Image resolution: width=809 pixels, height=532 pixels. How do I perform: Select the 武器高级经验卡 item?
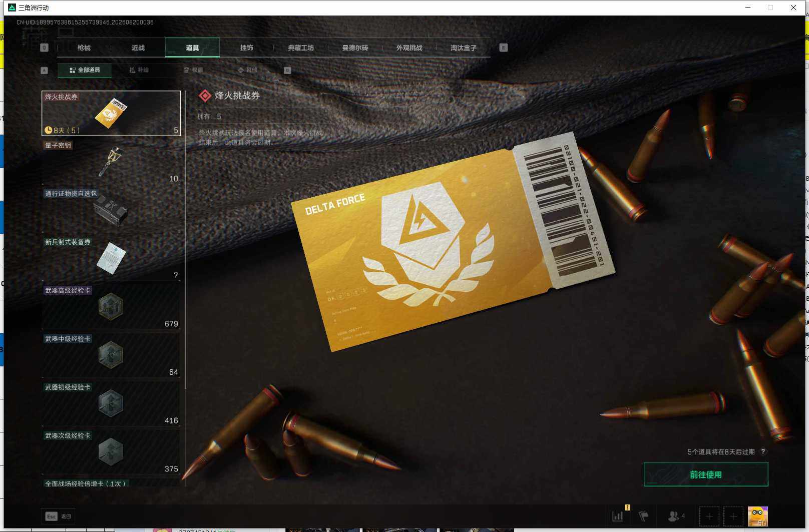[111, 307]
